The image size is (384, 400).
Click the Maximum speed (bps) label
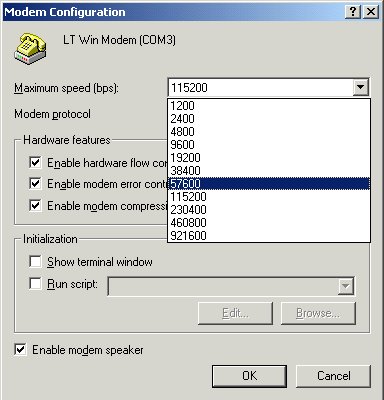66,88
